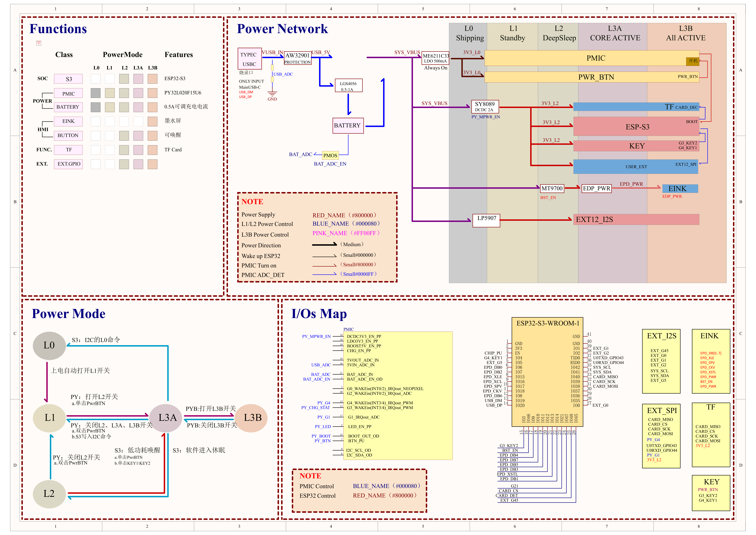Select the ESP32-S3-WROOM-1 module symbol

click(547, 372)
